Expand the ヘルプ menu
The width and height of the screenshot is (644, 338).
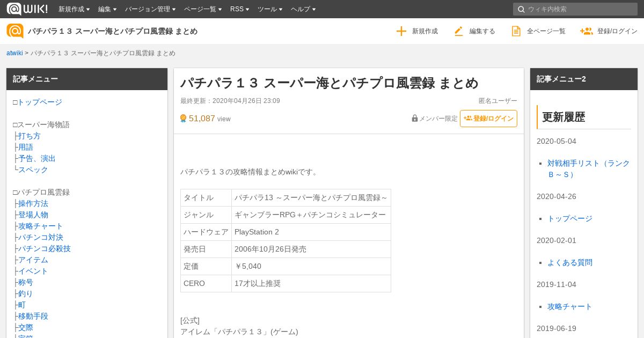point(303,9)
